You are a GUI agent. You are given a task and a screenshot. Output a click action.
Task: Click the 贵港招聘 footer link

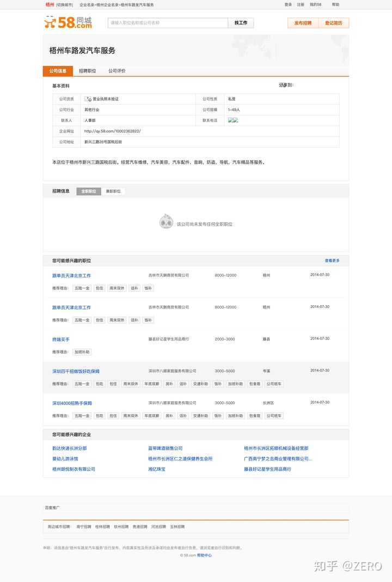click(140, 527)
